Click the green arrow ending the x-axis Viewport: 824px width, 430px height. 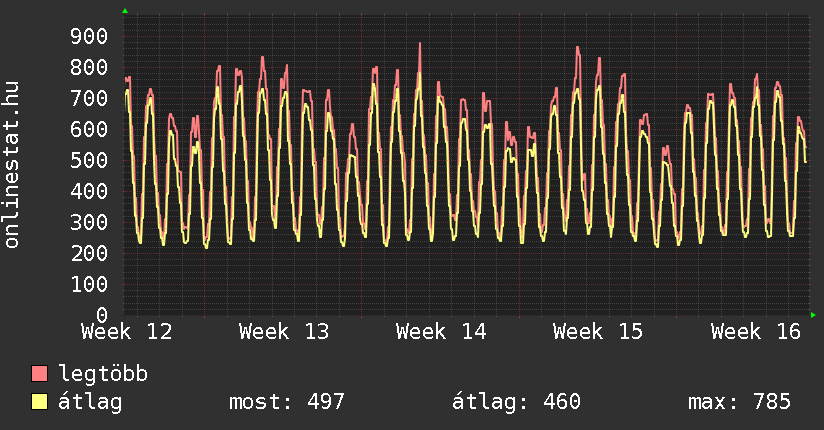814,315
